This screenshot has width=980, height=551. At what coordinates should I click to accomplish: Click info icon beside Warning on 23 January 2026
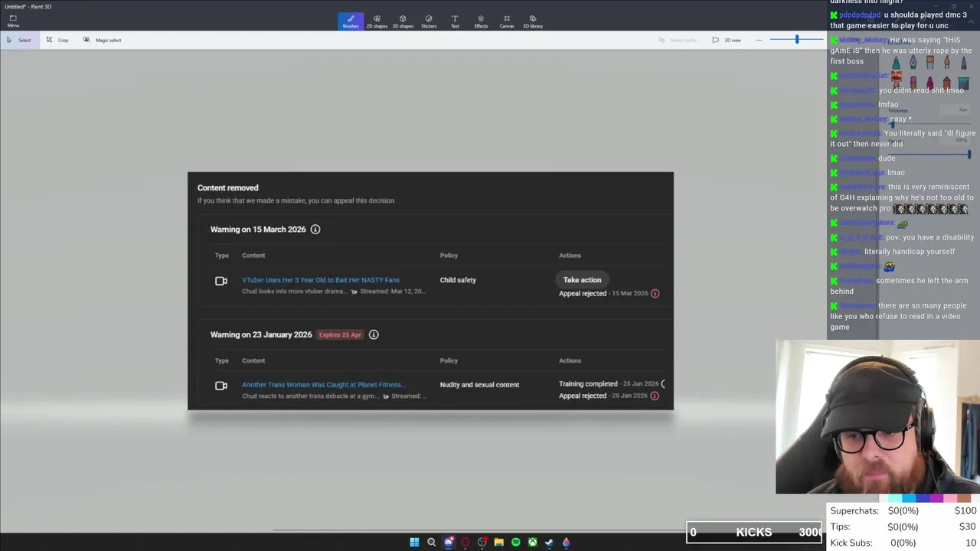point(374,334)
